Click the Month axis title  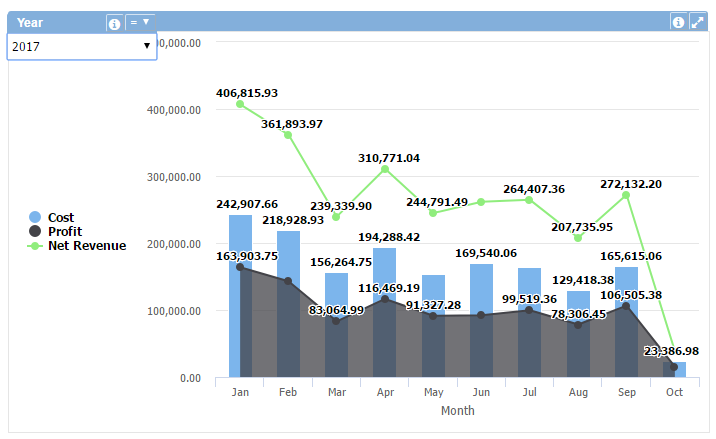[x=457, y=410]
